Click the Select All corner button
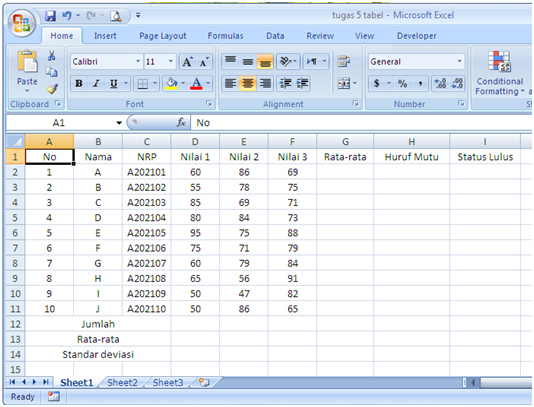The image size is (534, 407). point(15,141)
